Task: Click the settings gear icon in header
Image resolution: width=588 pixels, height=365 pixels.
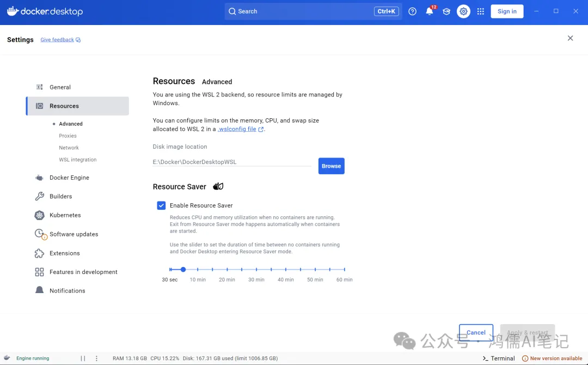Action: (x=463, y=11)
